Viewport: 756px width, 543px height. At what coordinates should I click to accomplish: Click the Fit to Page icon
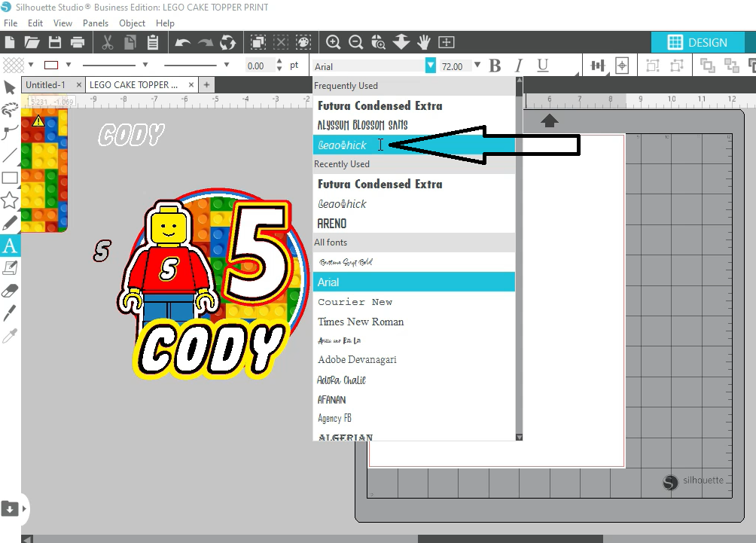(x=447, y=42)
